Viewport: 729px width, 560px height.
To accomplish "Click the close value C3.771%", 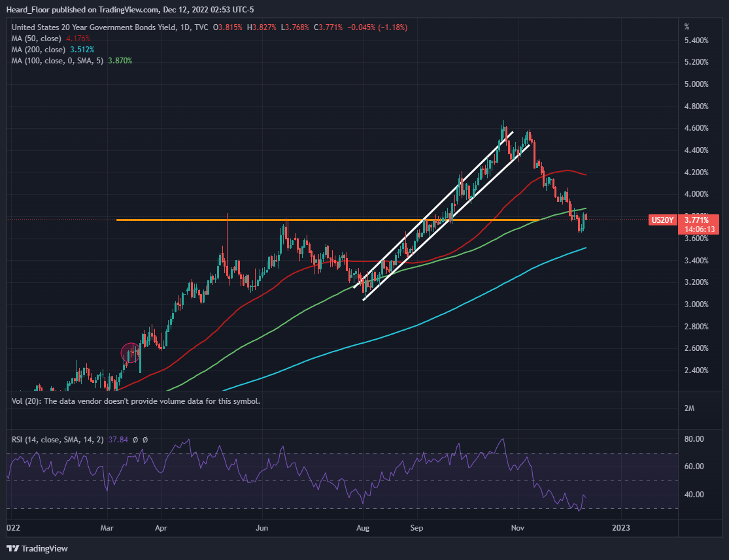I will [328, 27].
